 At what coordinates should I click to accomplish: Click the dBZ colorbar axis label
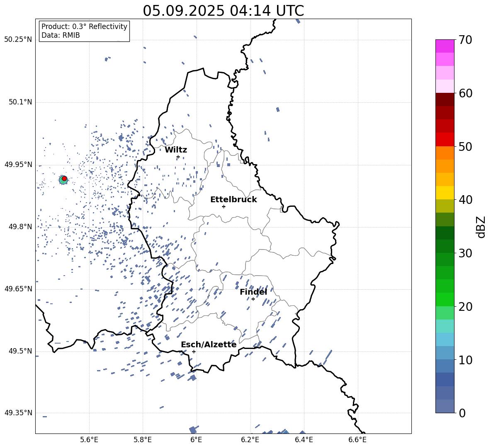[x=480, y=227]
